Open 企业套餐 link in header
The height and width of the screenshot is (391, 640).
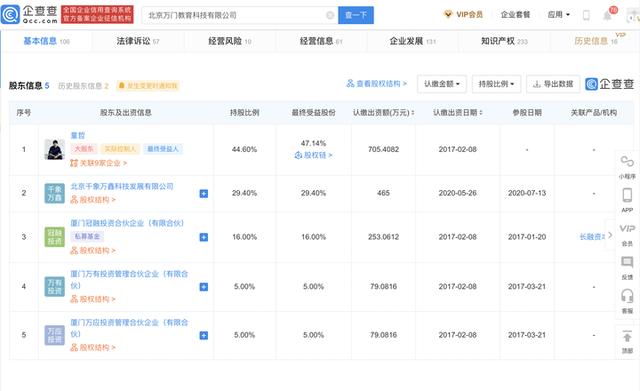pyautogui.click(x=515, y=15)
